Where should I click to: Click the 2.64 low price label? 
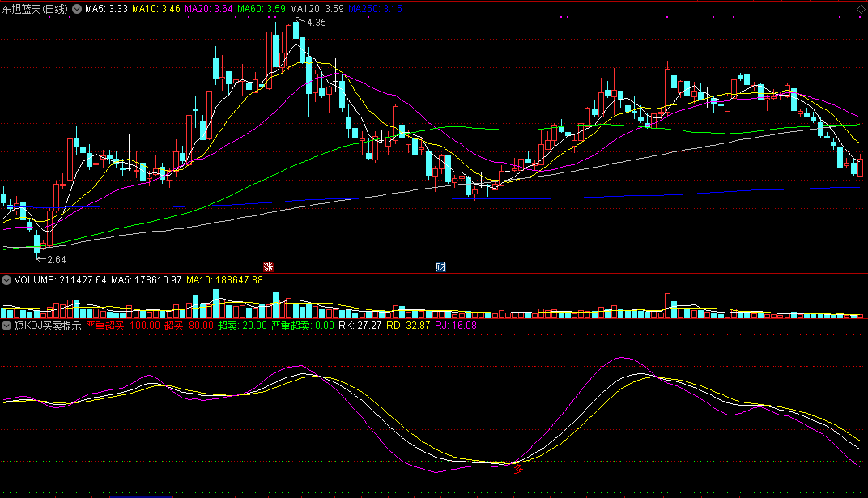click(57, 259)
